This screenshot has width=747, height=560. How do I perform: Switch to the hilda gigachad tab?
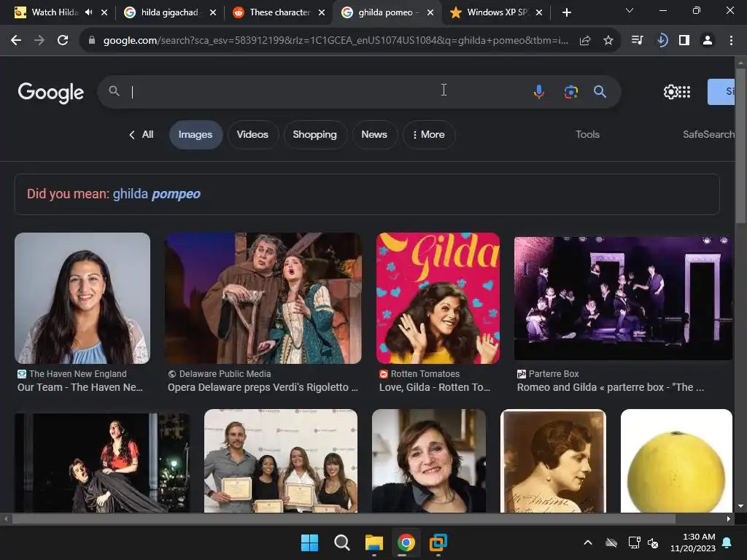click(169, 12)
